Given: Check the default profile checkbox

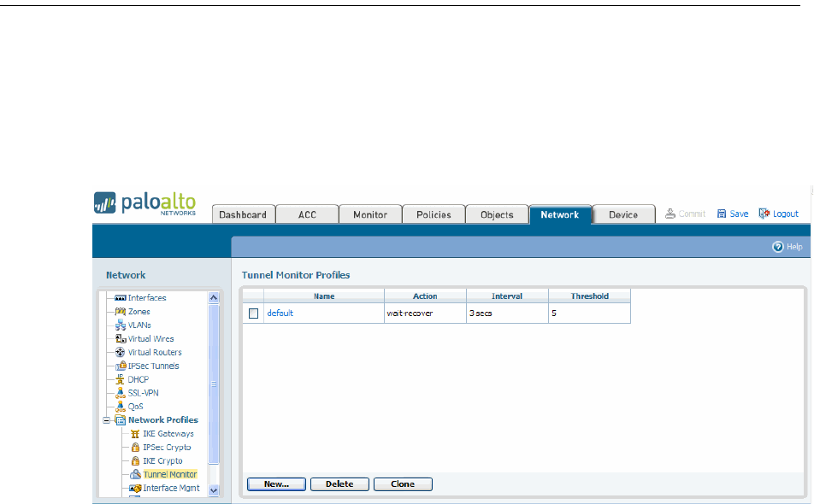Looking at the screenshot, I should [253, 314].
